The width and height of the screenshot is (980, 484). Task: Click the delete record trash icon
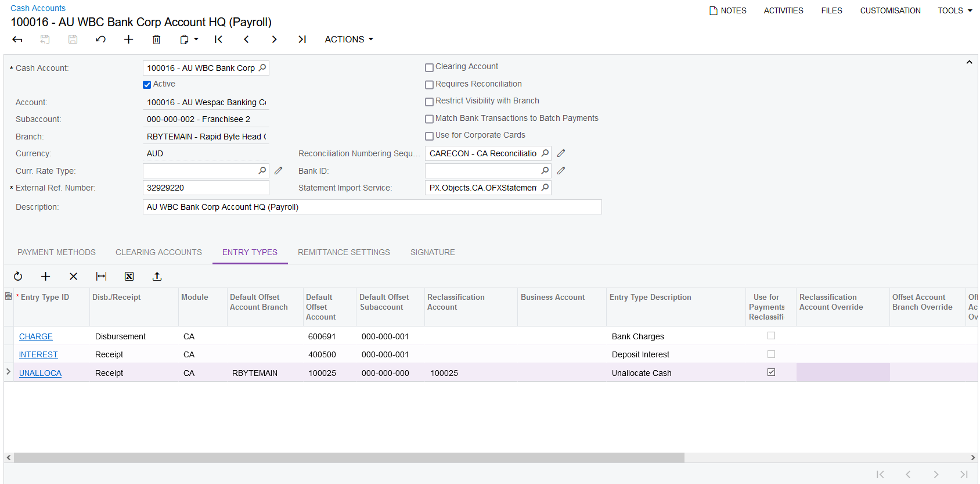click(x=156, y=40)
